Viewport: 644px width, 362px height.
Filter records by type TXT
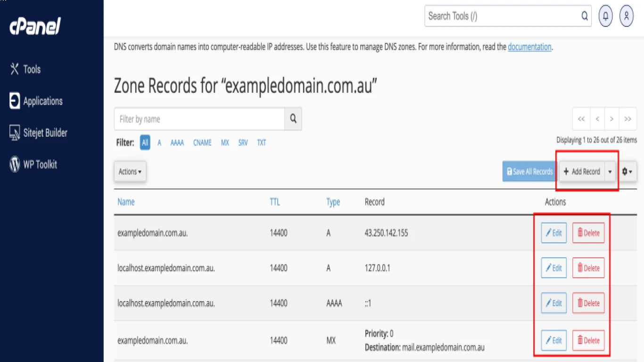point(262,142)
